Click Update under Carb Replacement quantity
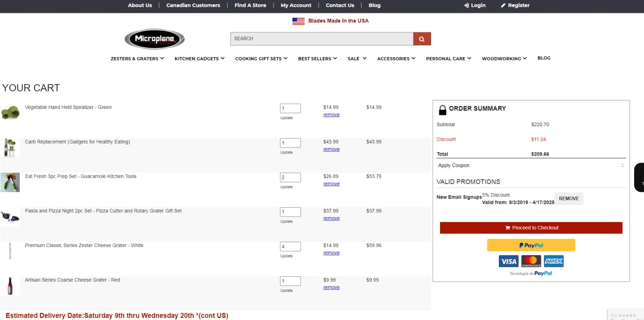Viewport: 644px width, 320px height. [286, 152]
